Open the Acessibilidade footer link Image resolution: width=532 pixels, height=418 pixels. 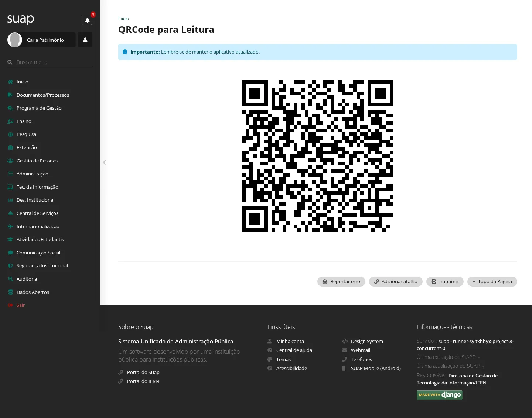291,368
